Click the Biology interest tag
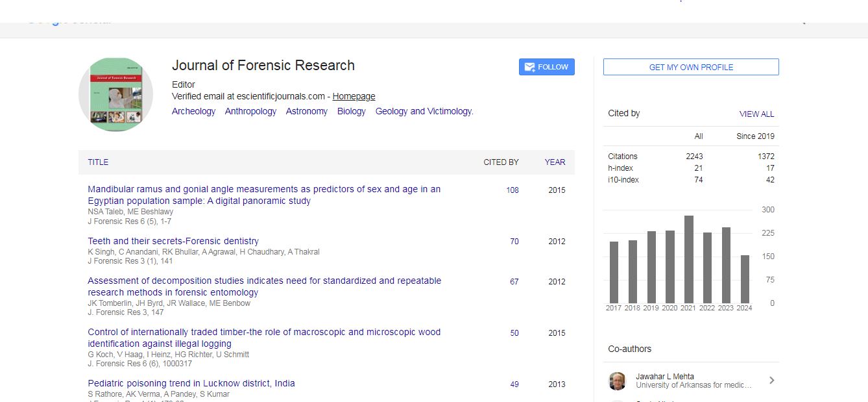868x402 pixels. [x=351, y=111]
